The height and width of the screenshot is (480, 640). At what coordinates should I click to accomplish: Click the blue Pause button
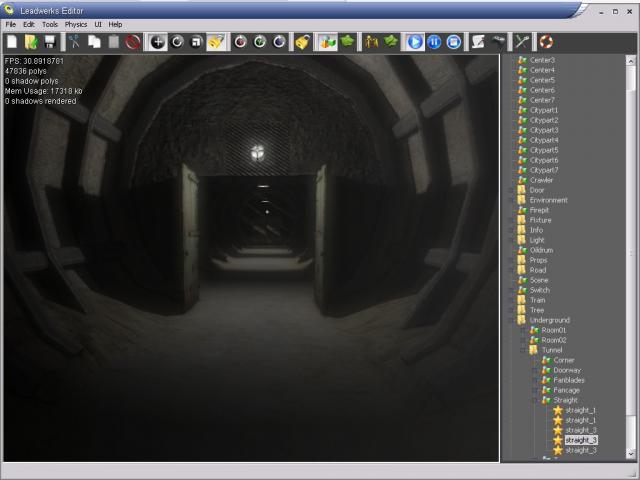coord(434,42)
